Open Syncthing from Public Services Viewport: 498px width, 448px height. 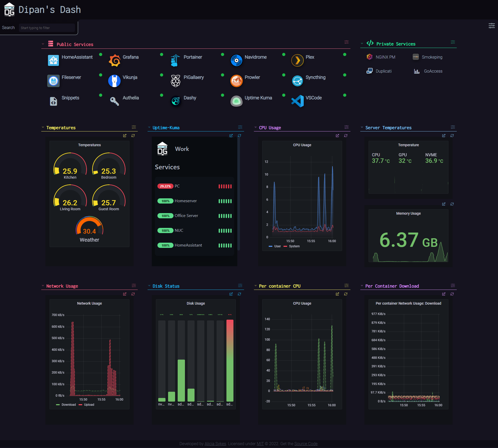[x=298, y=81]
